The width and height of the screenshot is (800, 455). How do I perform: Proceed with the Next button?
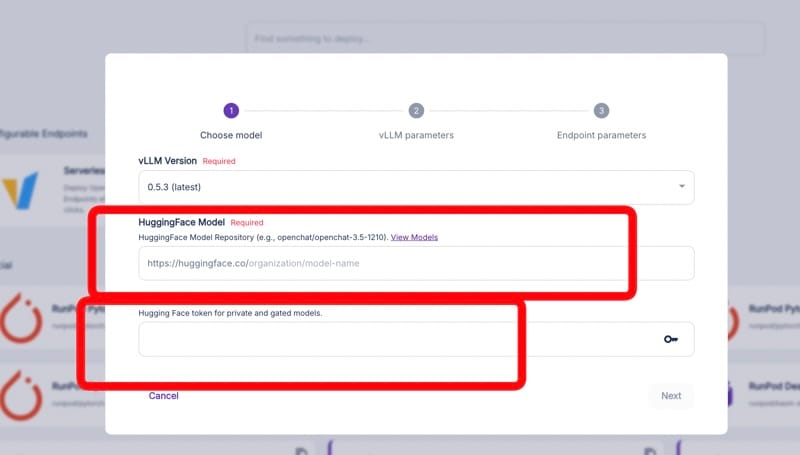671,396
